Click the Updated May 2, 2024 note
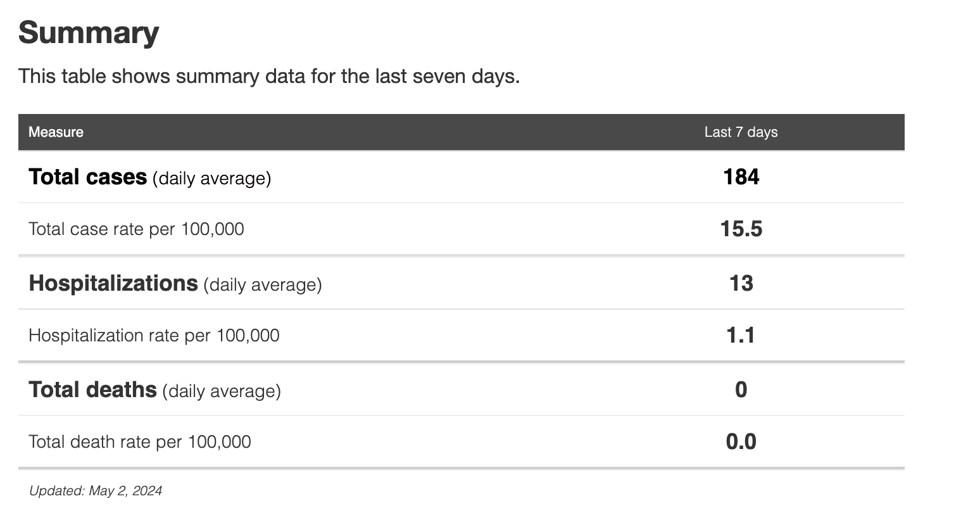The height and width of the screenshot is (513, 980). [96, 490]
